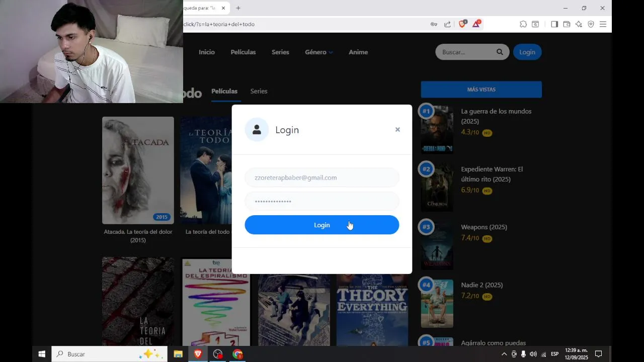Open the Brave Wallet icon
Screen dimensions: 644x362
(x=567, y=24)
